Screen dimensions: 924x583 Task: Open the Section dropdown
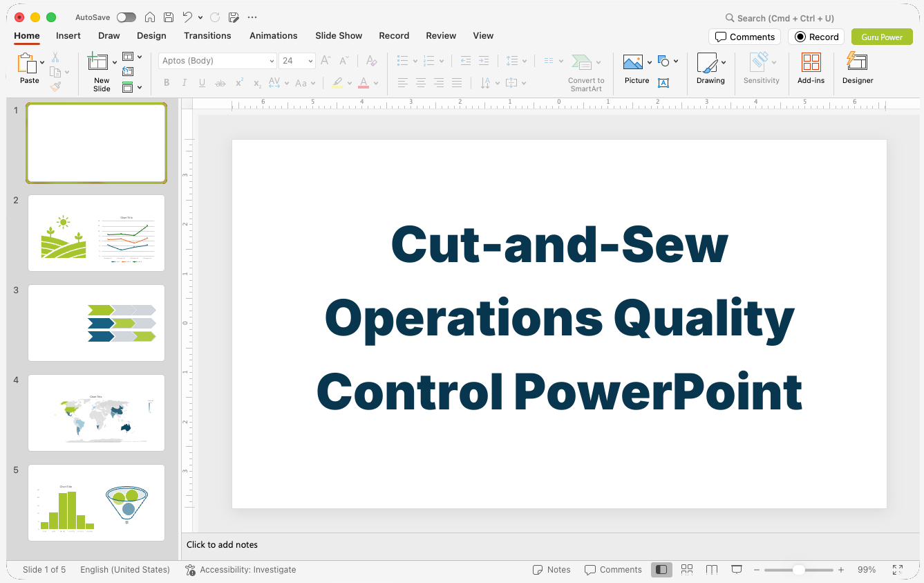pyautogui.click(x=131, y=87)
